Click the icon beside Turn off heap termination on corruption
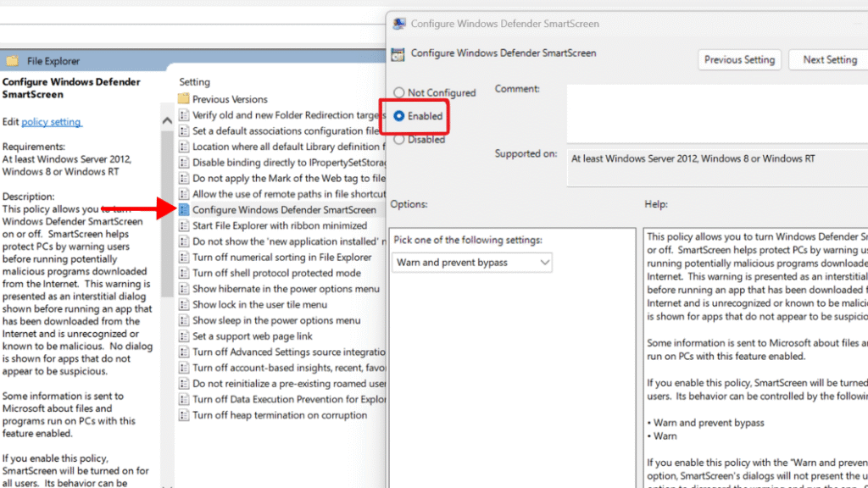Image resolution: width=868 pixels, height=488 pixels. click(x=184, y=415)
